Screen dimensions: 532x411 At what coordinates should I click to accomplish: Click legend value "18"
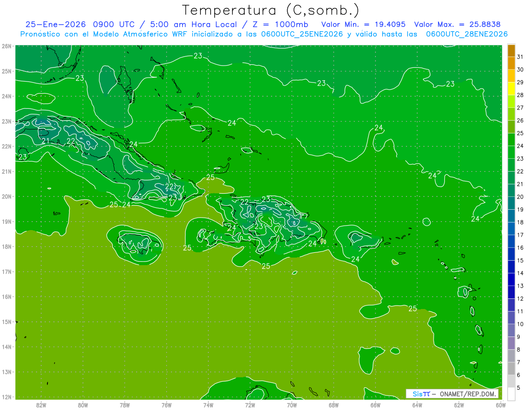pos(520,222)
